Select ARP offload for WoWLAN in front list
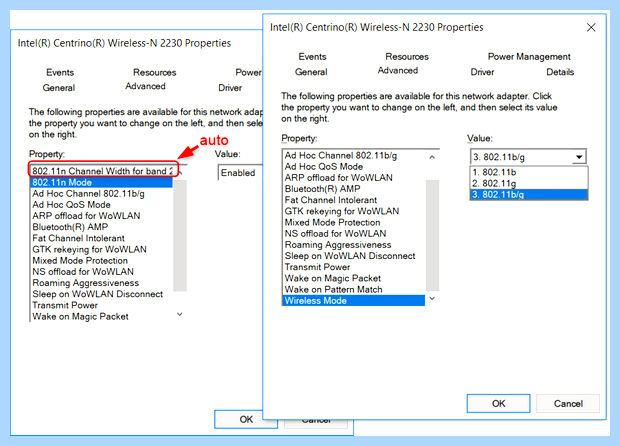The image size is (620, 446). (354, 178)
